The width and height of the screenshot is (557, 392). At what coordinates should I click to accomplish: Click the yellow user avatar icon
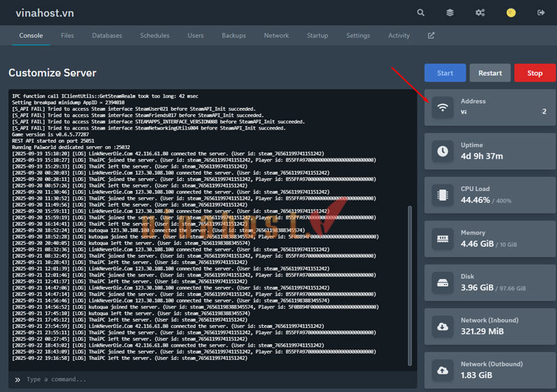(510, 13)
